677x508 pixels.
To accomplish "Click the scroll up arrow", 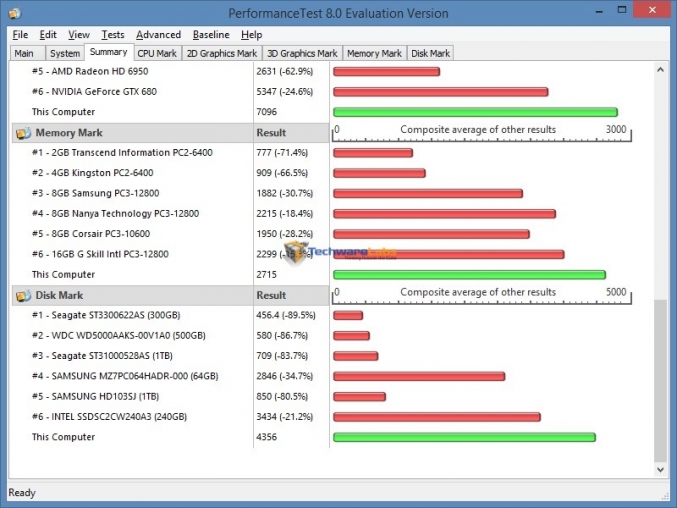I will 660,69.
